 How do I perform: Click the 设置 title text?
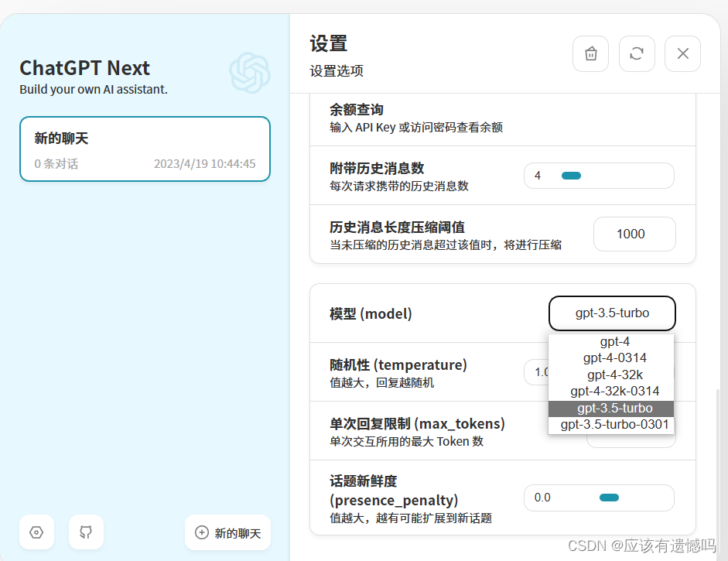pyautogui.click(x=329, y=43)
